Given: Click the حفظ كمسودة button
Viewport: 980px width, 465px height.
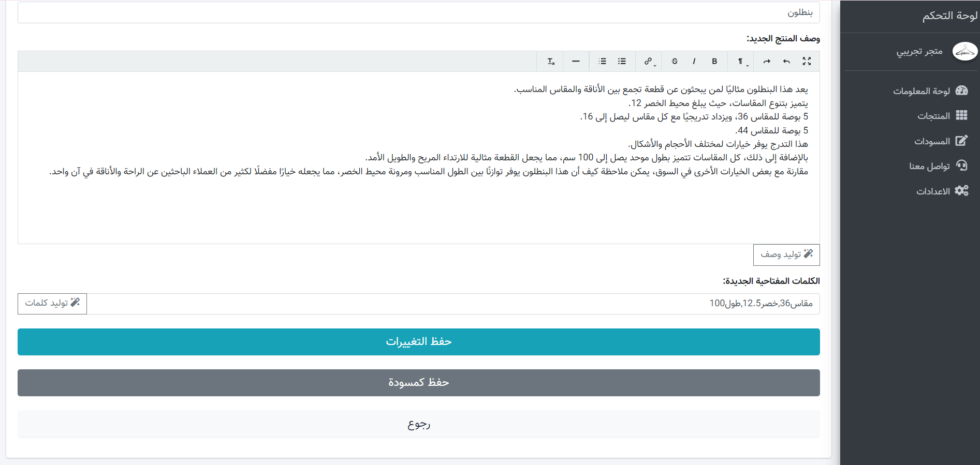Looking at the screenshot, I should tap(418, 383).
